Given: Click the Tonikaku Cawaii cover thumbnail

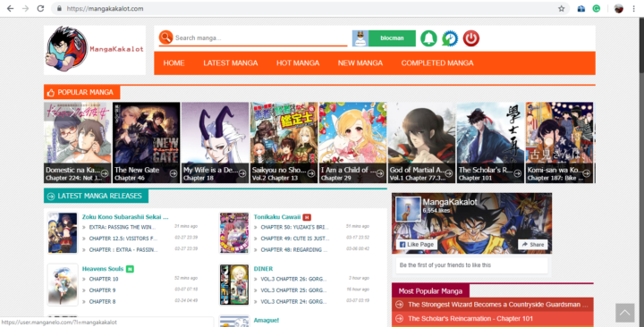Looking at the screenshot, I should [x=234, y=232].
